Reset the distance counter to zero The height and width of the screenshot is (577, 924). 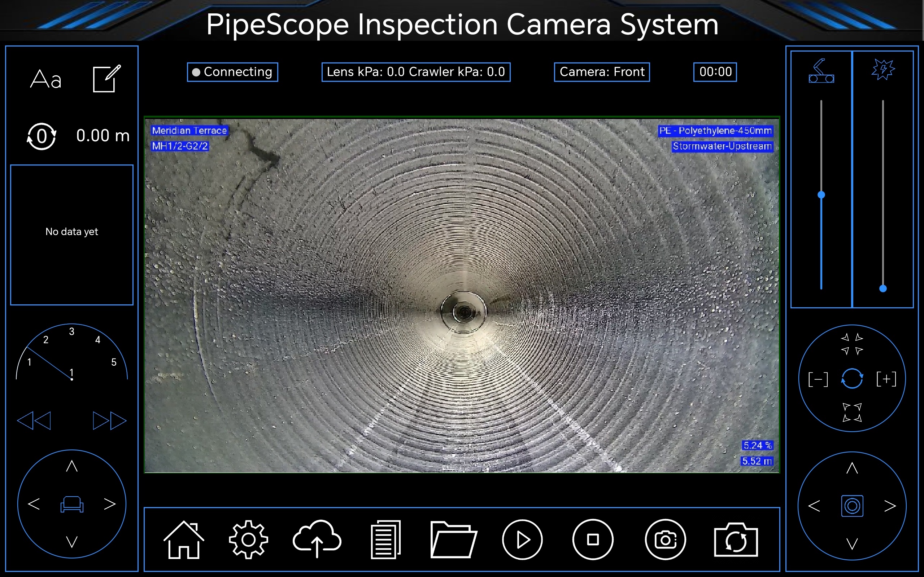tap(41, 136)
